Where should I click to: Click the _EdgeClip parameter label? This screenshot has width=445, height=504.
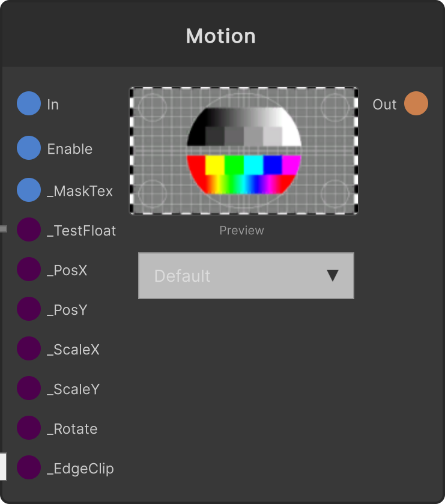(80, 469)
